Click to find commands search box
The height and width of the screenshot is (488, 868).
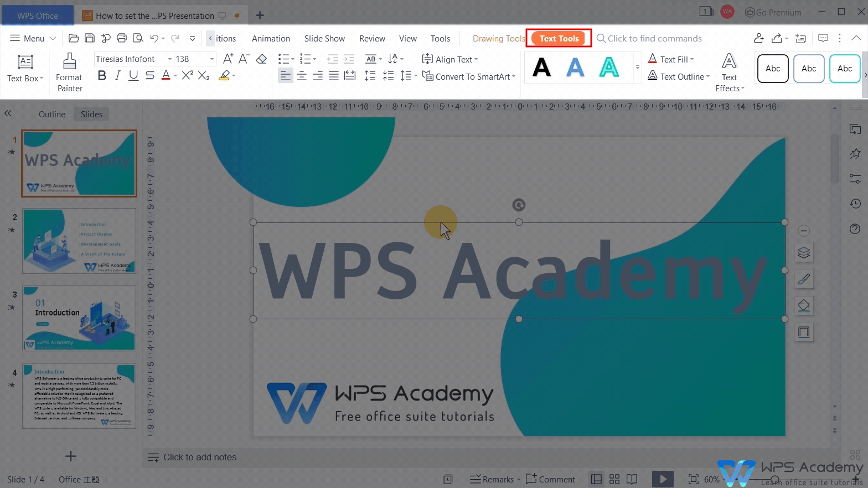[649, 38]
